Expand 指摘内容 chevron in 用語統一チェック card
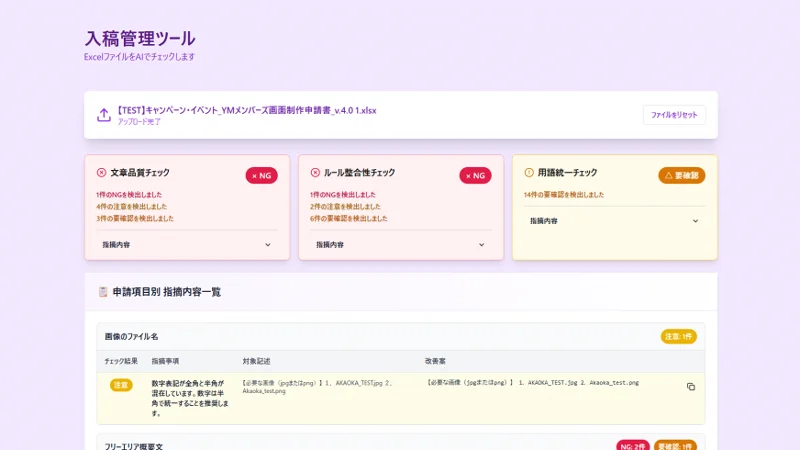This screenshot has height=450, width=800. click(x=695, y=221)
